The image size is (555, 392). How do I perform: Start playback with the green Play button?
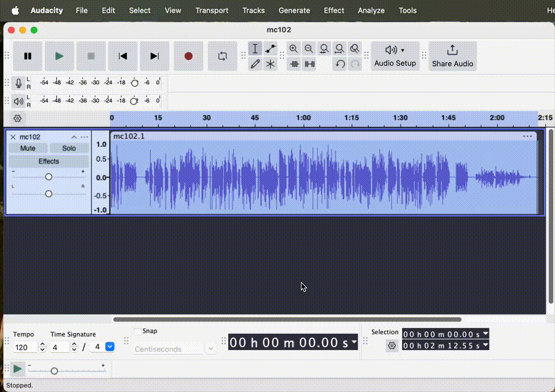59,56
